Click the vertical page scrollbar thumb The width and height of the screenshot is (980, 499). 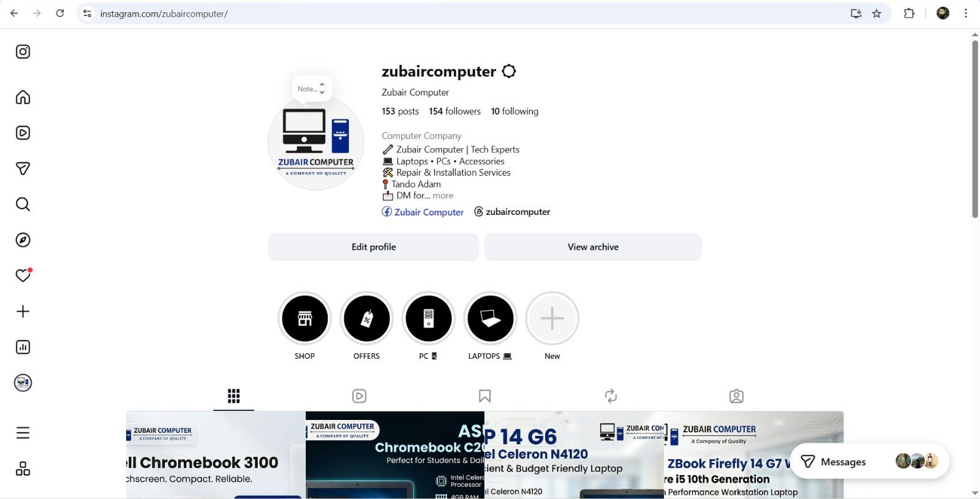coord(975,129)
